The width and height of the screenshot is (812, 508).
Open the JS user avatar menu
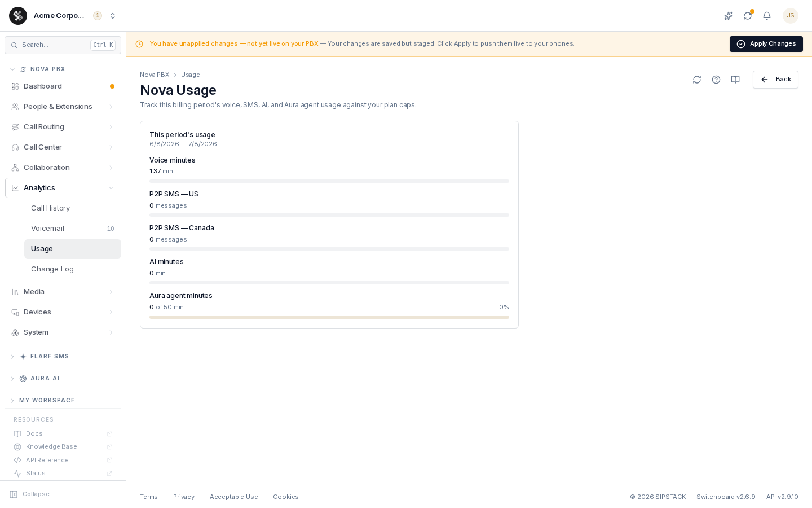tap(791, 16)
